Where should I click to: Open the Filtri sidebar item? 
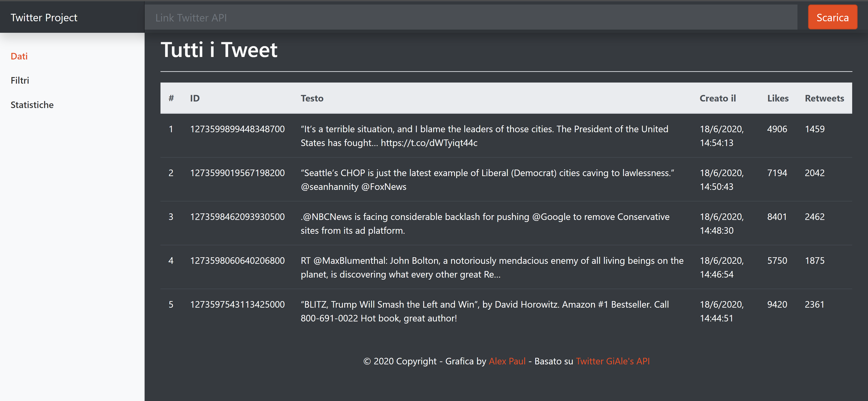tap(20, 80)
